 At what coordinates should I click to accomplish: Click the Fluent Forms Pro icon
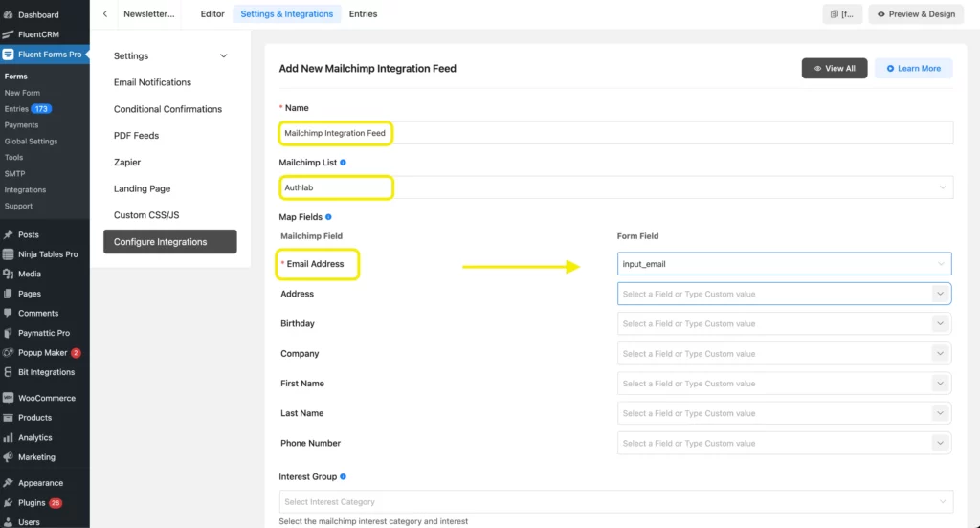point(8,55)
